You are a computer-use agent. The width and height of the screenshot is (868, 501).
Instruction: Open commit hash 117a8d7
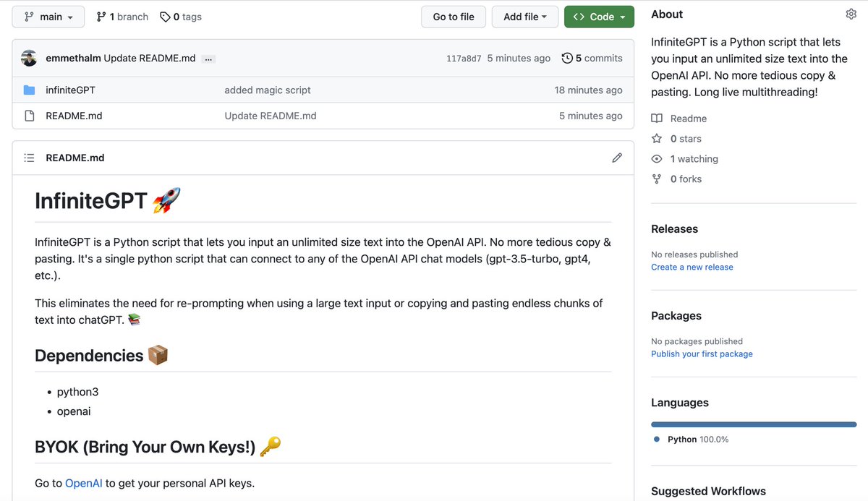464,59
